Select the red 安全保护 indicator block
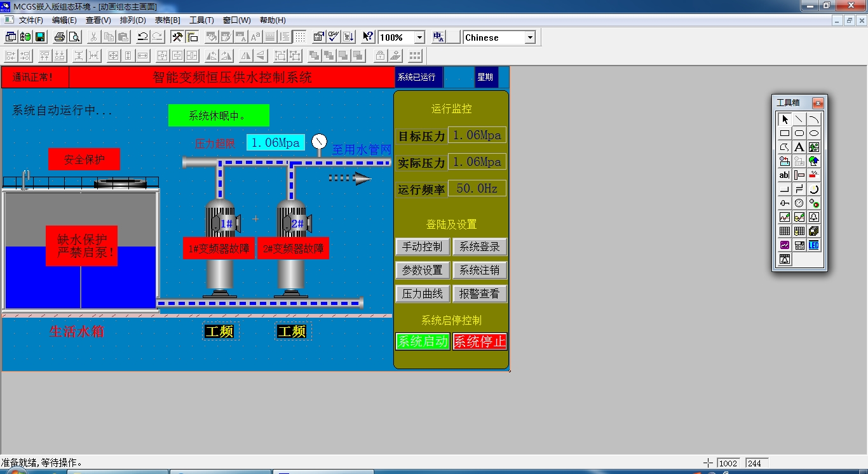Viewport: 868px width, 474px height. pyautogui.click(x=84, y=159)
